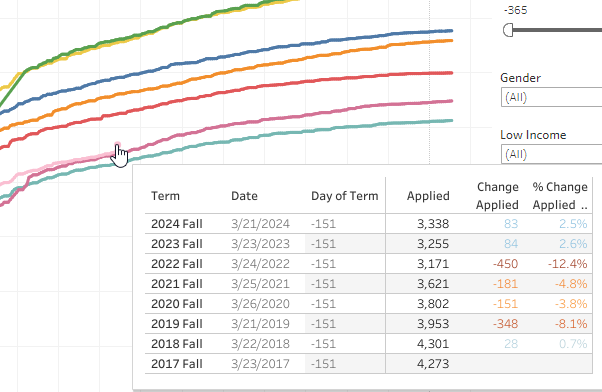
Task: Click the teal line's end point
Action: click(x=451, y=121)
